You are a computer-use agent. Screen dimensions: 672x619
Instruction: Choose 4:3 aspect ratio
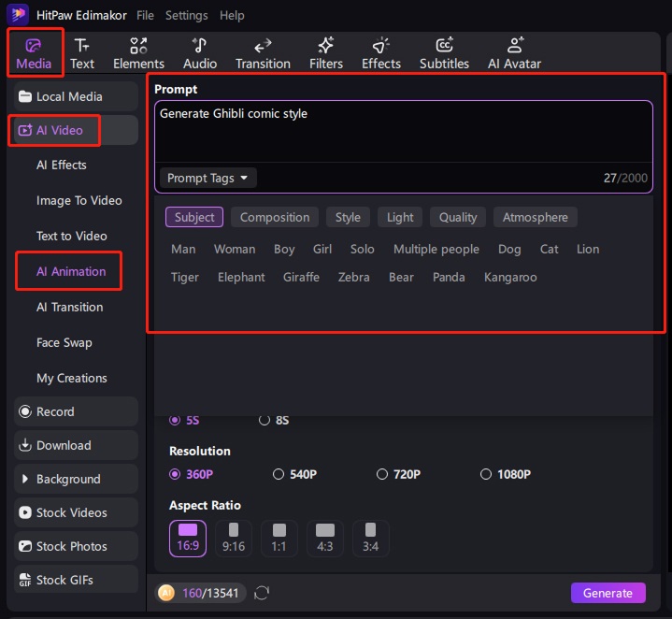(x=325, y=539)
